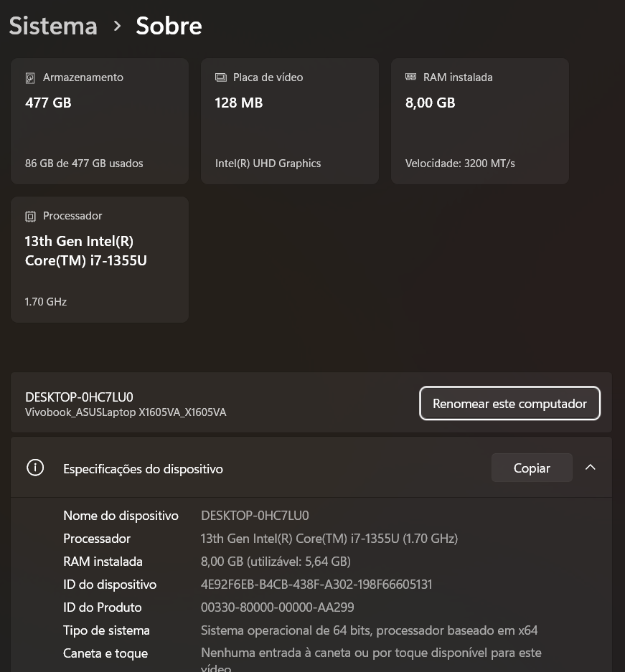The image size is (625, 672).
Task: Open the "86 GB de 477 GB usados" storage details
Action: tap(84, 164)
